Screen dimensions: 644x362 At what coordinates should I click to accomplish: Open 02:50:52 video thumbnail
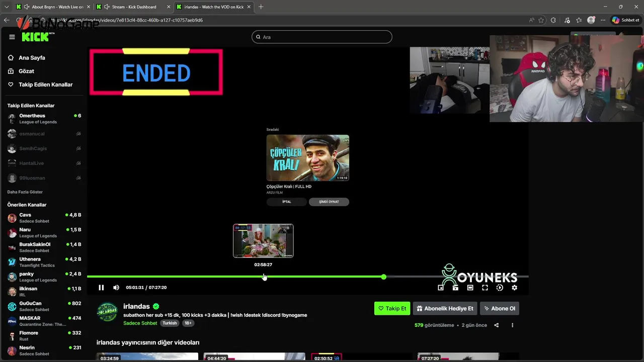(x=361, y=356)
